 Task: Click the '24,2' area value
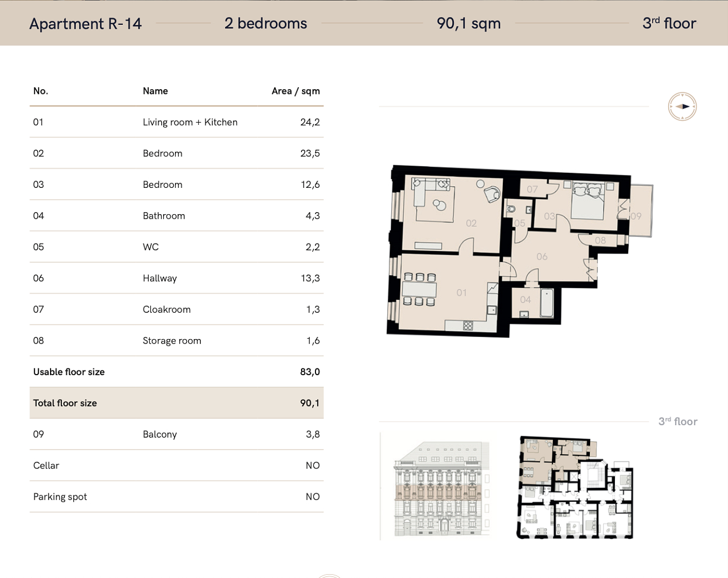tap(310, 122)
